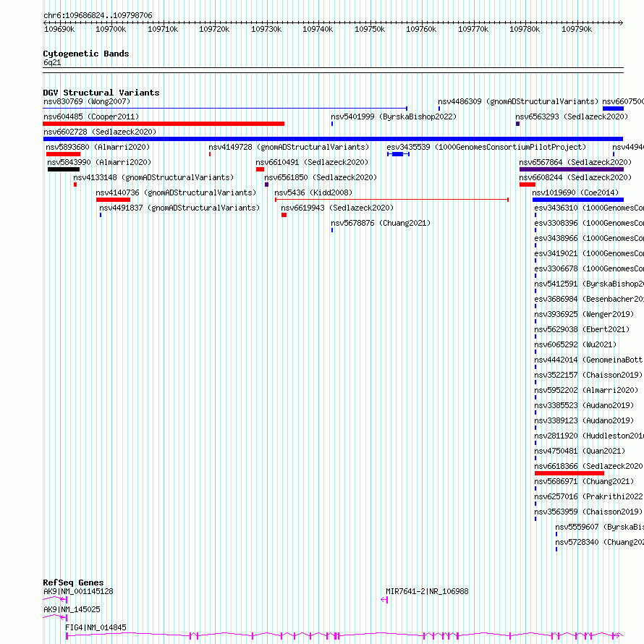Click nsv5412591 (ByrskaBishop) label
Viewport: 644px width, 644px height.
(x=589, y=284)
